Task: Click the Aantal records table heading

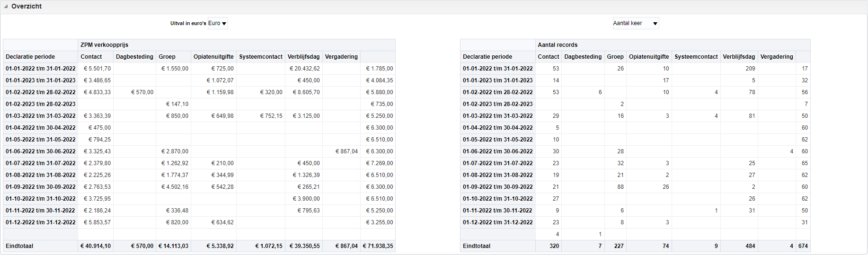Action: click(x=558, y=45)
